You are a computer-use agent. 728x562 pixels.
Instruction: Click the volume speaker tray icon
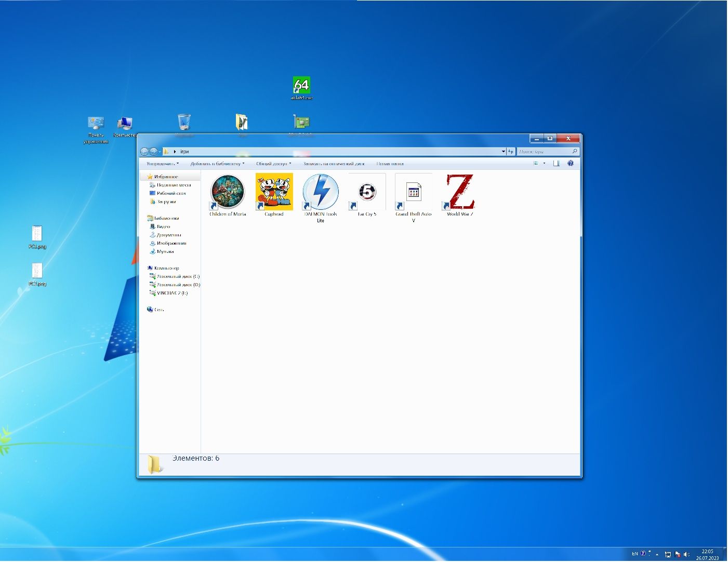(x=686, y=554)
